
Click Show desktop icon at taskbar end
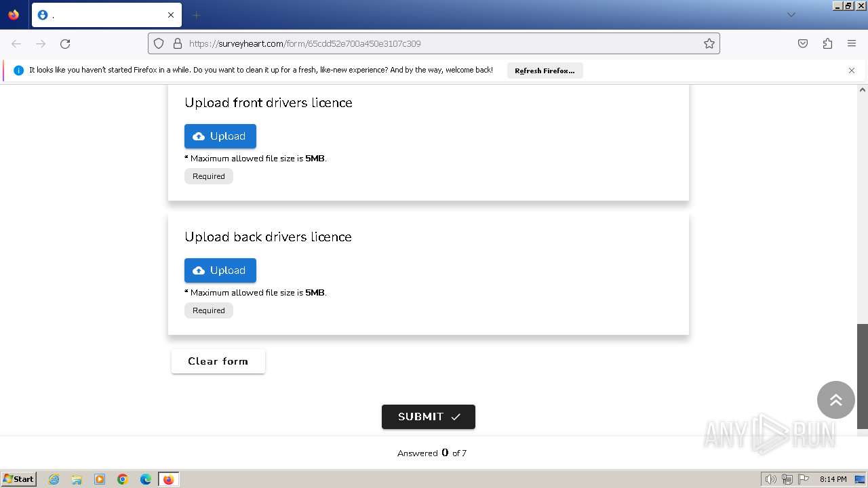point(860,479)
